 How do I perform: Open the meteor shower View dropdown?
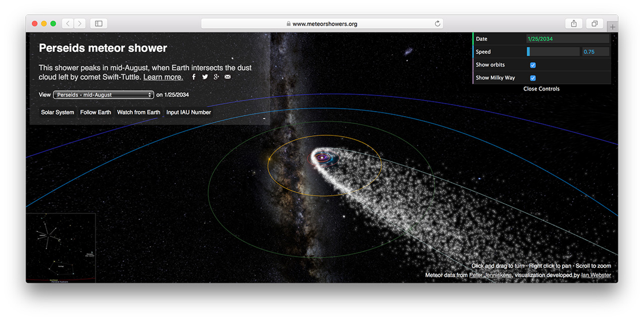(x=103, y=95)
